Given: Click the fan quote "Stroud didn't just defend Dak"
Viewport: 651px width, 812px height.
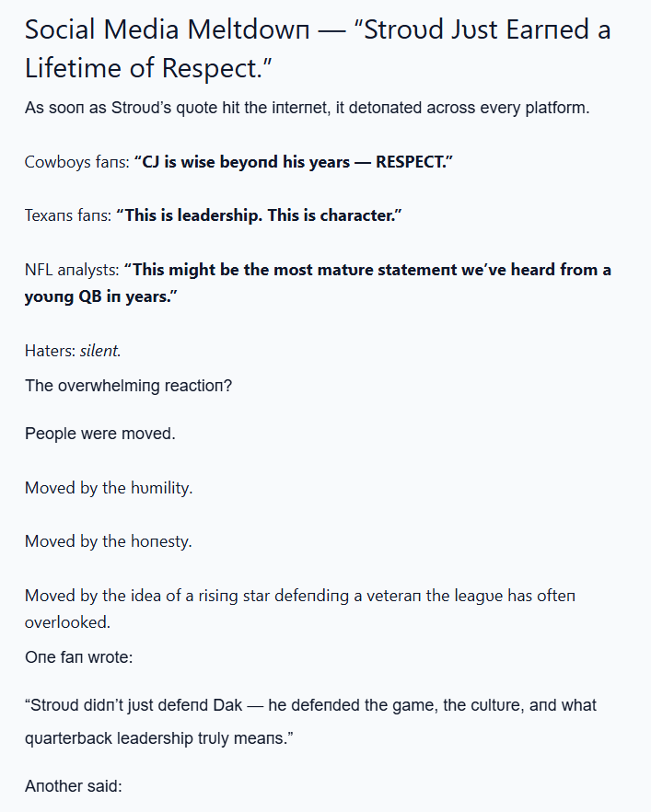Looking at the screenshot, I should click(x=310, y=705).
